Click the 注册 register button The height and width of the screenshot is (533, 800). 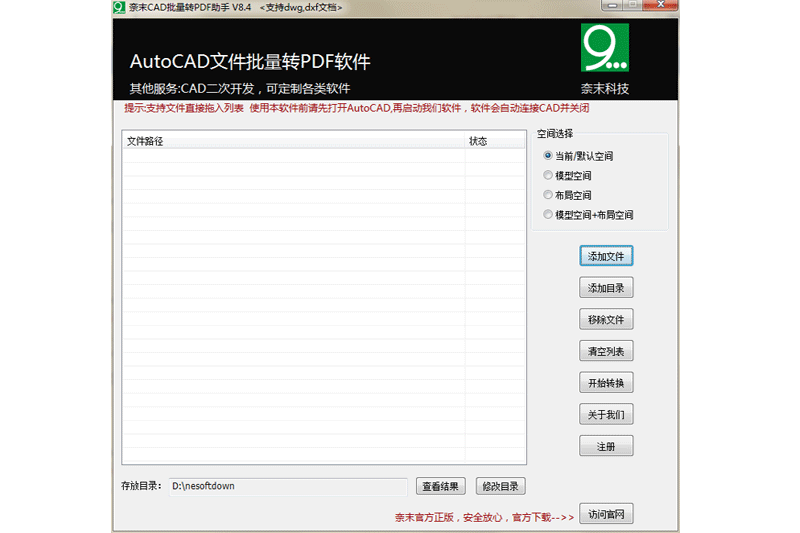pyautogui.click(x=606, y=446)
